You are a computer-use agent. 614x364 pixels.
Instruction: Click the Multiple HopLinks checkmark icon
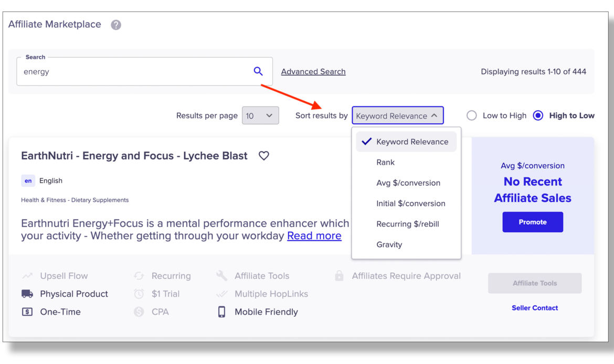tap(221, 294)
